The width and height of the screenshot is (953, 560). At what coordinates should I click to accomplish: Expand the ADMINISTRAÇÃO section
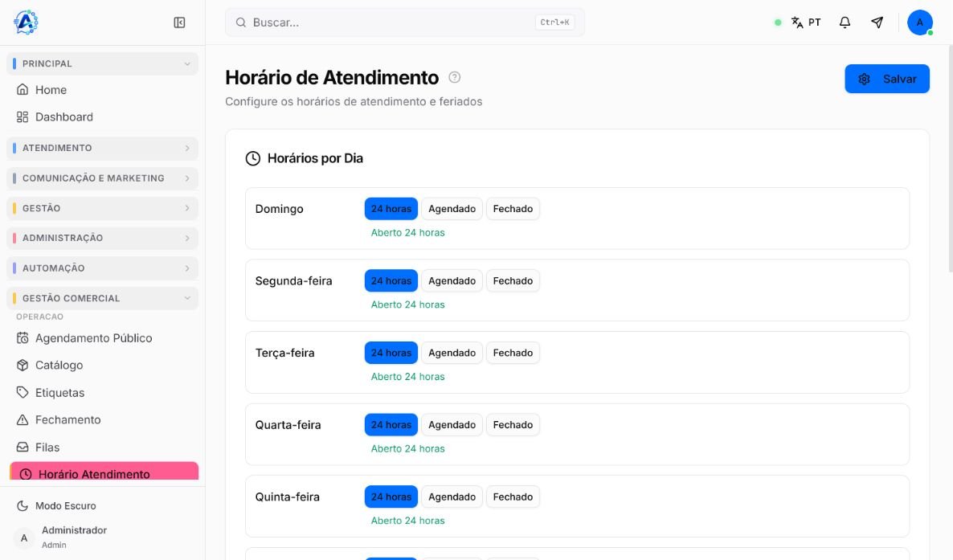pyautogui.click(x=102, y=239)
